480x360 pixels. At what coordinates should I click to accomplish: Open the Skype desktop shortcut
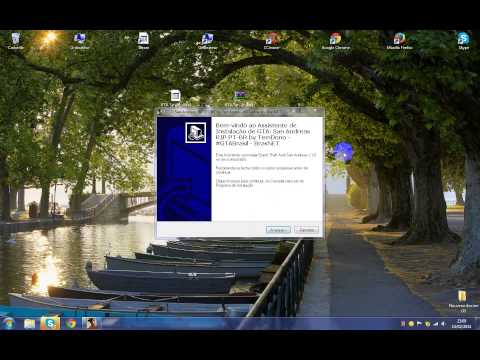click(463, 41)
